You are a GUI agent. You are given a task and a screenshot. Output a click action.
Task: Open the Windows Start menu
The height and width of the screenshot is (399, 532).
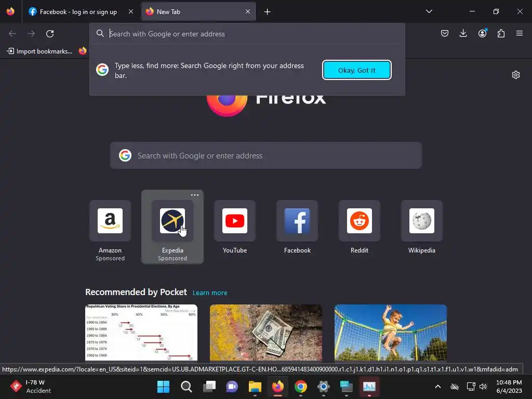(x=163, y=387)
